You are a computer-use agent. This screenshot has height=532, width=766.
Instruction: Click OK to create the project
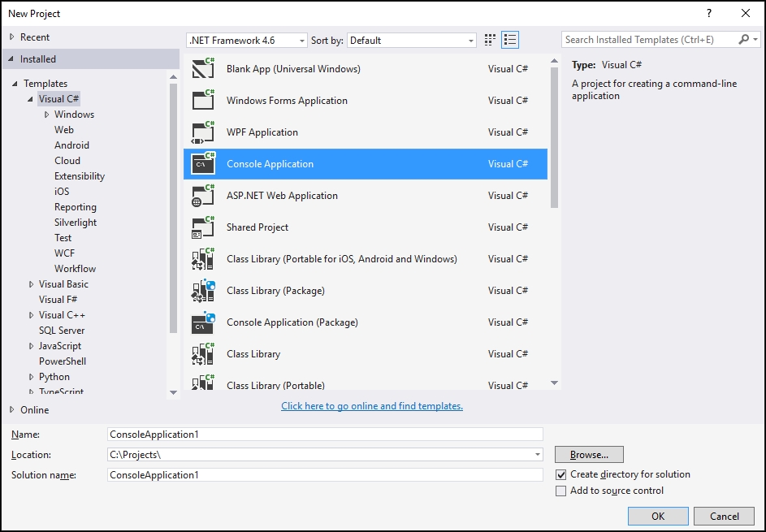tap(658, 516)
